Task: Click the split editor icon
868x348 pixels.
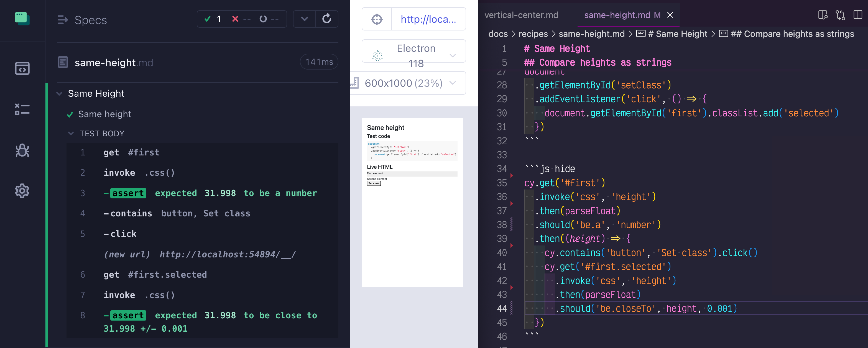Action: tap(857, 15)
